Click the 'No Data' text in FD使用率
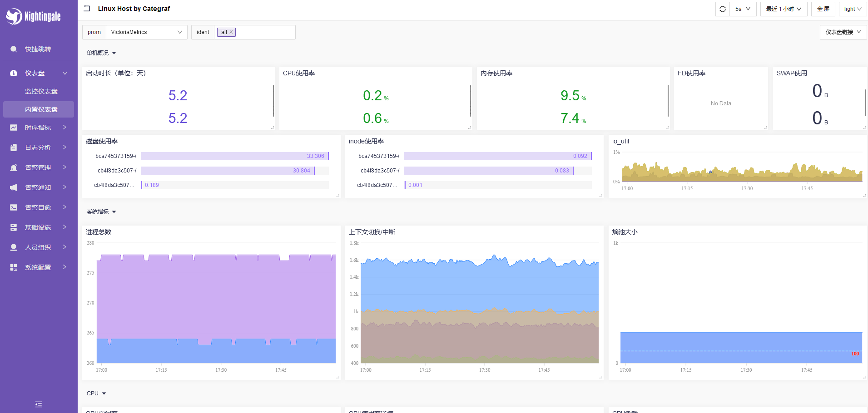The height and width of the screenshot is (413, 868). 721,103
